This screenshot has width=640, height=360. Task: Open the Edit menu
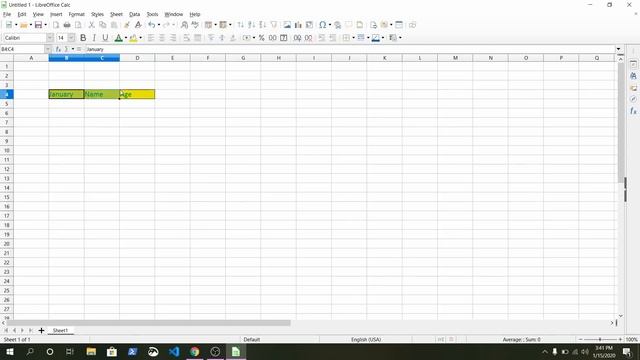[x=22, y=14]
